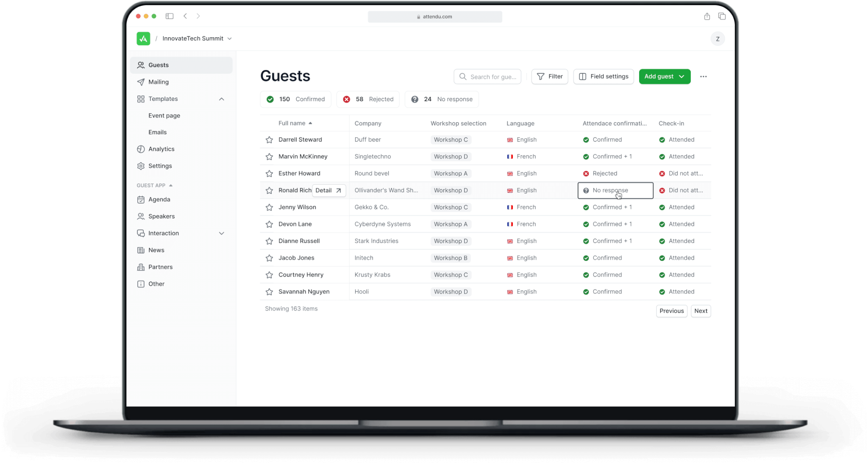Open Emails under Templates

tap(157, 132)
